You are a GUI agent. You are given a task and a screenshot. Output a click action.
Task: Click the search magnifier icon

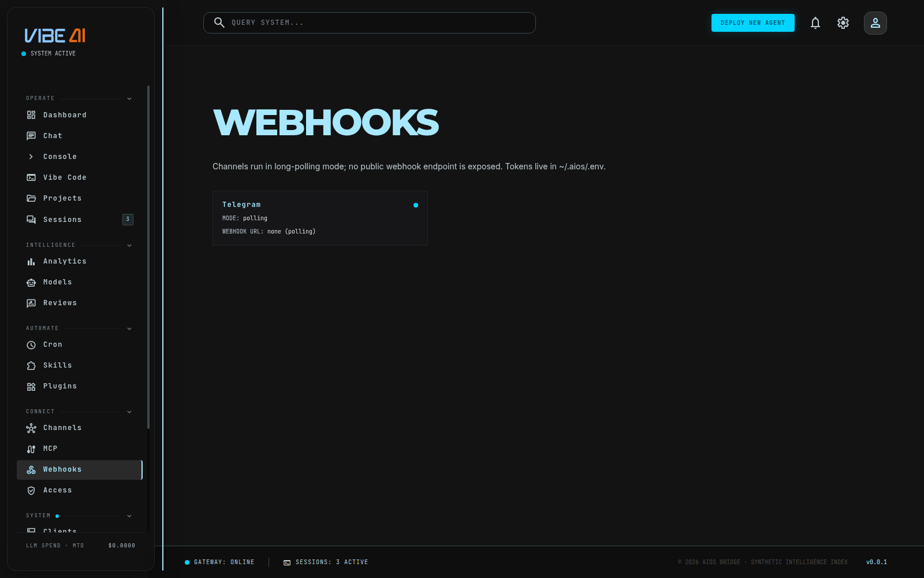tap(219, 23)
